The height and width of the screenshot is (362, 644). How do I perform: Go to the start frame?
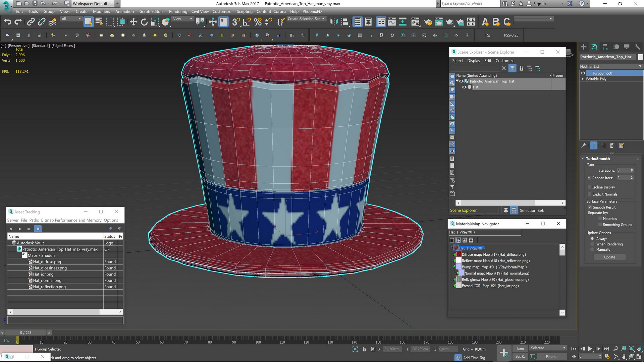point(574,349)
